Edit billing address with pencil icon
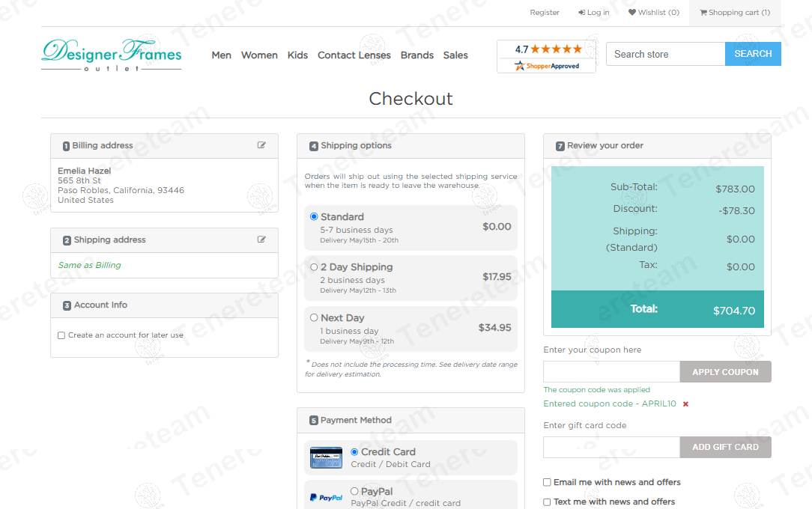 click(x=261, y=145)
